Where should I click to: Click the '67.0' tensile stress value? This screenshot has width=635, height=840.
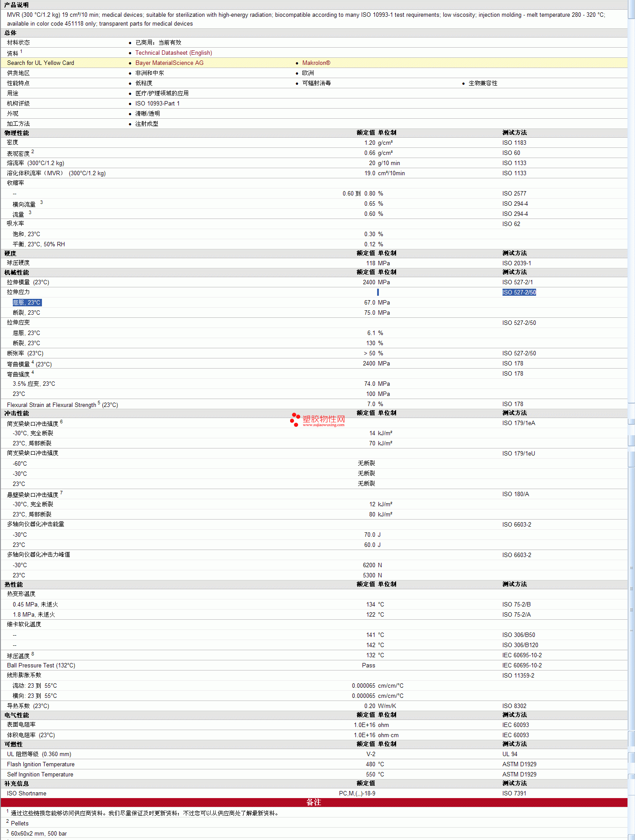[x=370, y=303]
